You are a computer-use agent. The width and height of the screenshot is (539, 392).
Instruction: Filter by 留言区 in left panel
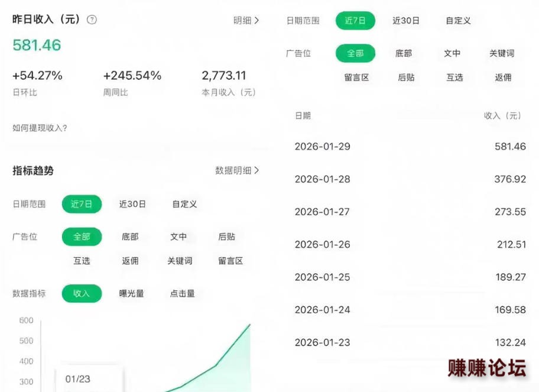pos(230,261)
